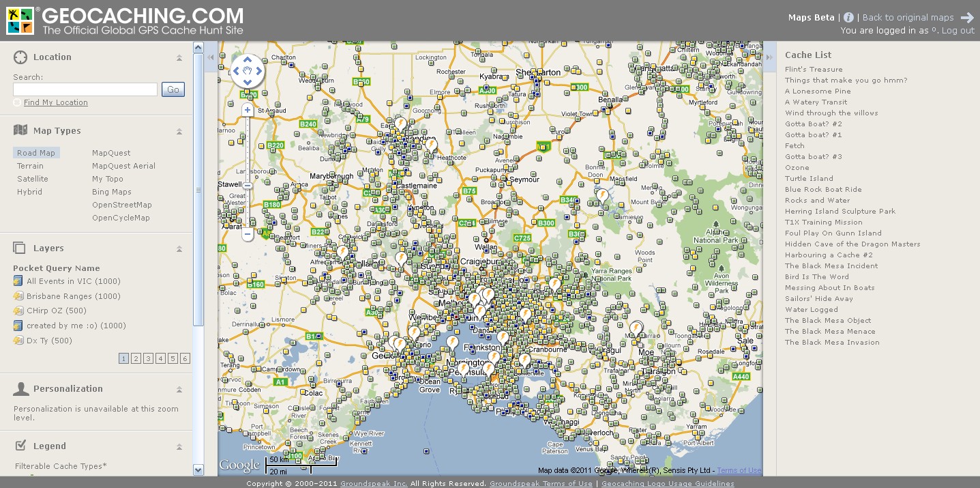
Task: Toggle the Brisbane Ranges (1000) query
Action: tap(74, 296)
